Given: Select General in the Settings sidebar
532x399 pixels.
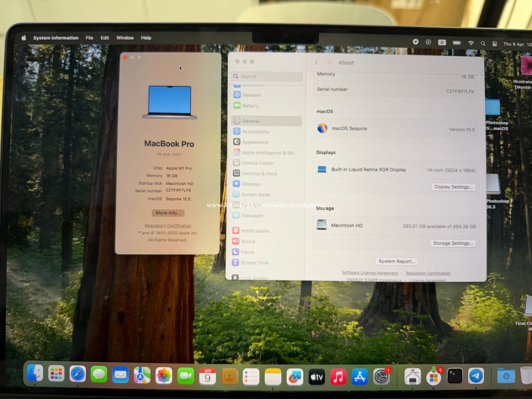Looking at the screenshot, I should (x=266, y=121).
